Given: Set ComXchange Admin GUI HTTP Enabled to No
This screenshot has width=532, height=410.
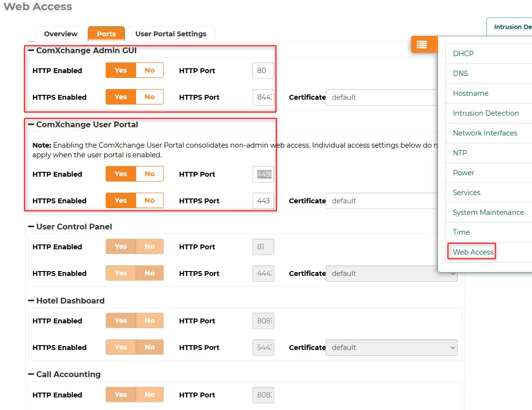Looking at the screenshot, I should [150, 70].
